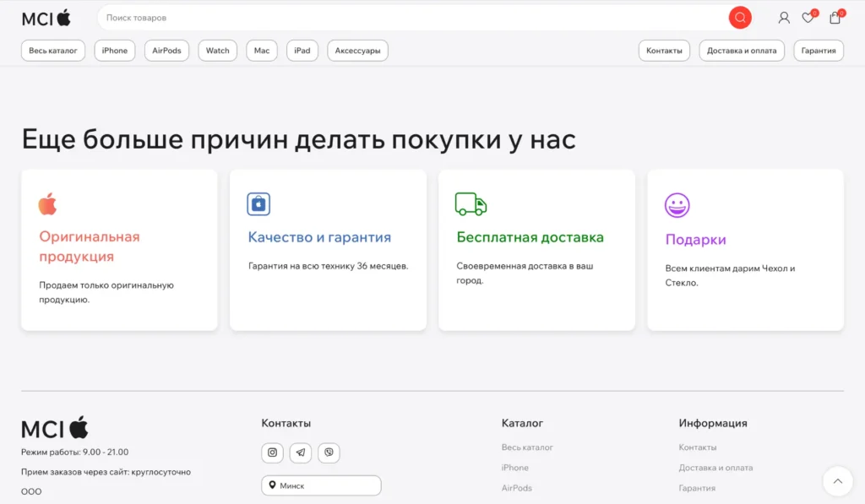Select AirPods category in navigation bar

click(166, 51)
